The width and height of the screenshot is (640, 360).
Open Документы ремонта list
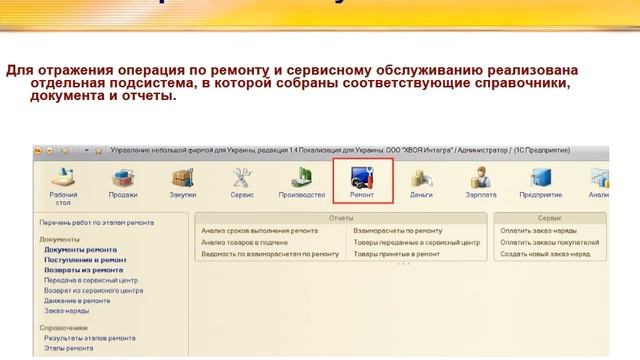tap(80, 250)
